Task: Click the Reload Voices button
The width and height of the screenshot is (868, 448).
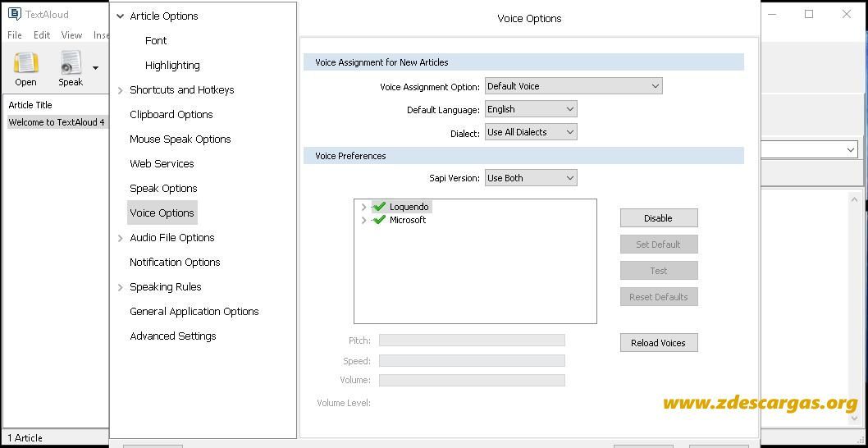Action: tap(659, 343)
